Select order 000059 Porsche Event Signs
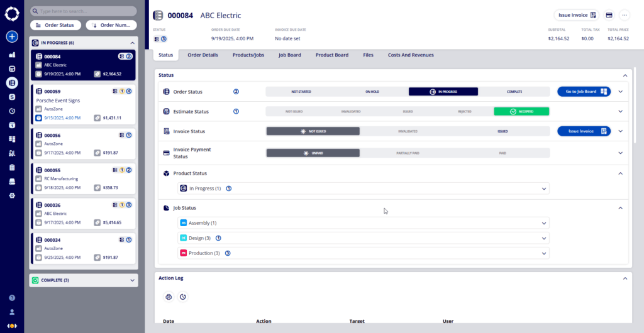 83,104
